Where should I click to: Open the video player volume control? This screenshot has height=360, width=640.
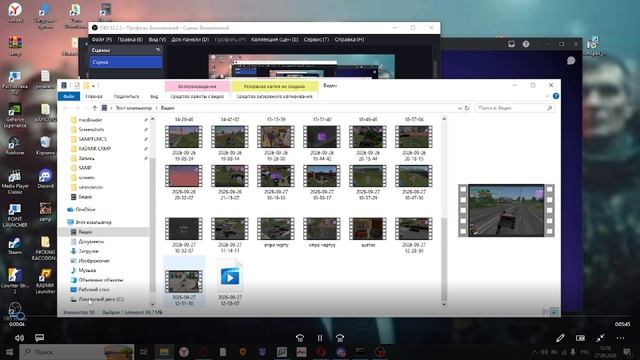click(19, 338)
